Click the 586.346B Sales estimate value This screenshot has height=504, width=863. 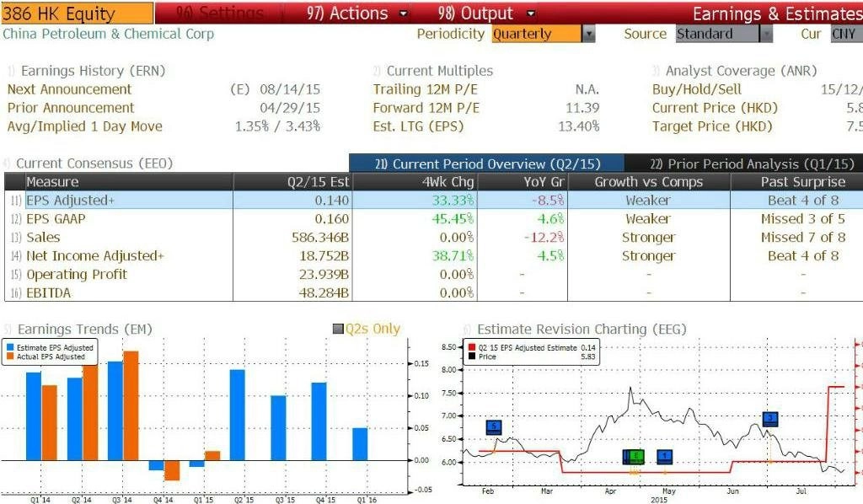pyautogui.click(x=320, y=237)
